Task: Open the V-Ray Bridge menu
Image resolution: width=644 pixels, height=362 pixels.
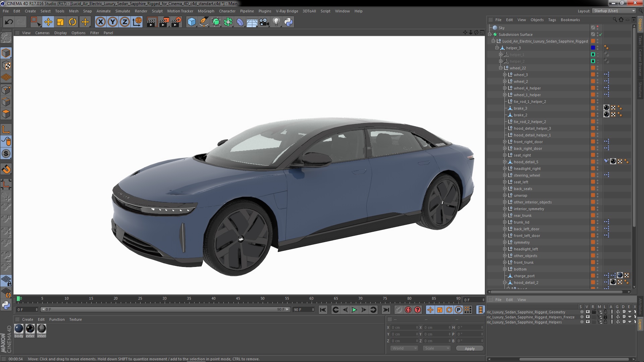Action: pos(287,11)
